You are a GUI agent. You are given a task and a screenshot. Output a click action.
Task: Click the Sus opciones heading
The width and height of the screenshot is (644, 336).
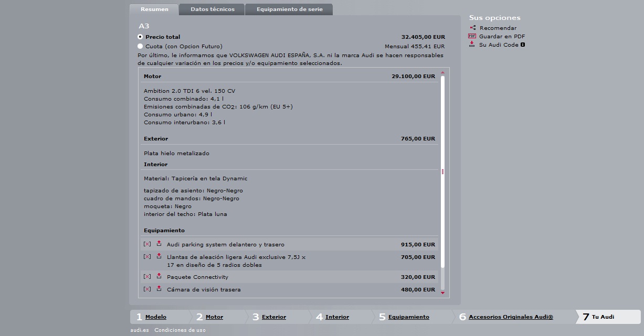[x=495, y=18]
